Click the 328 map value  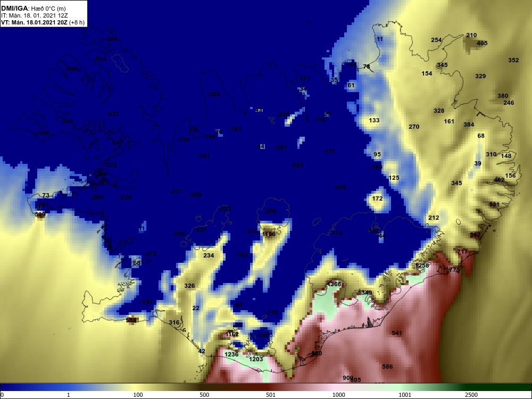pyautogui.click(x=439, y=111)
